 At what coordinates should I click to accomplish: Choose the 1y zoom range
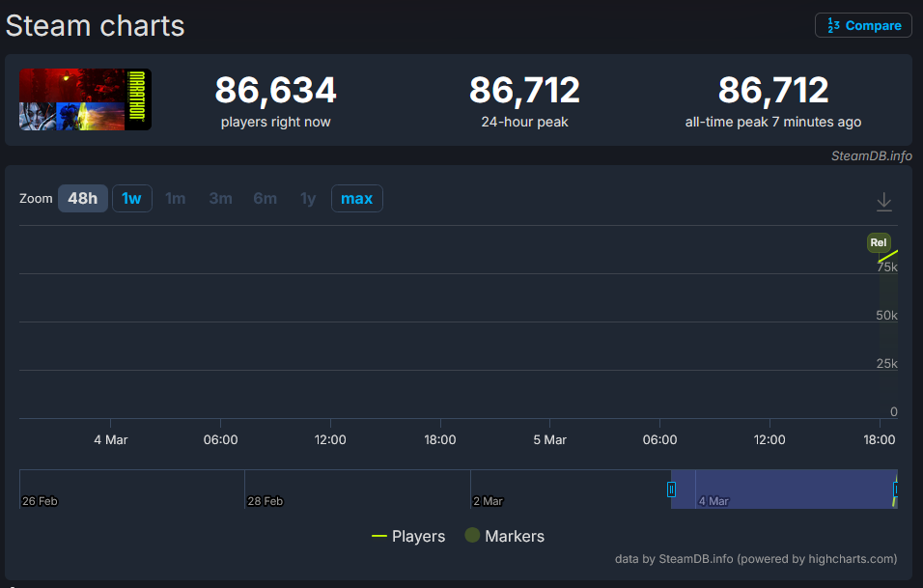(x=308, y=198)
